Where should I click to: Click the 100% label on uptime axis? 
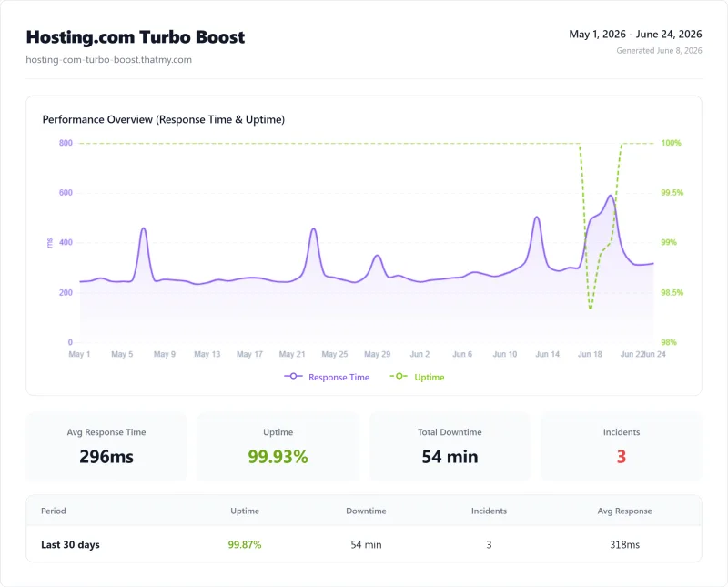[671, 143]
